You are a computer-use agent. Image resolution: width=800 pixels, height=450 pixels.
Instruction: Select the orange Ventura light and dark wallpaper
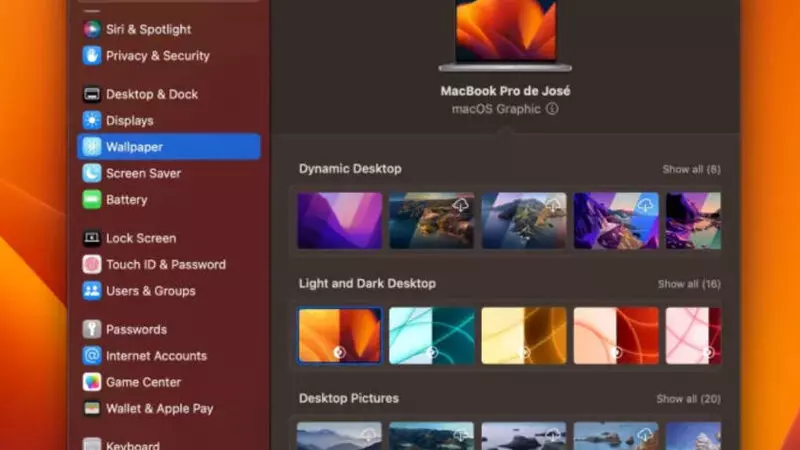coord(340,335)
